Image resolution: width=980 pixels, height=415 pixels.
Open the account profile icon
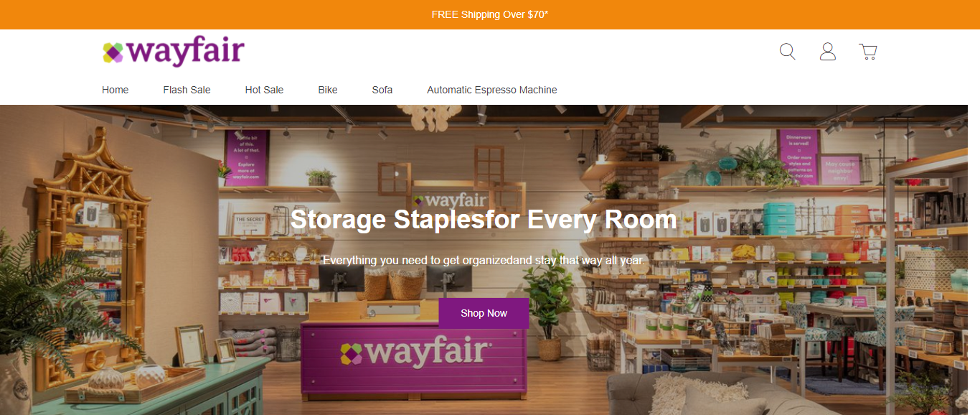click(x=828, y=52)
